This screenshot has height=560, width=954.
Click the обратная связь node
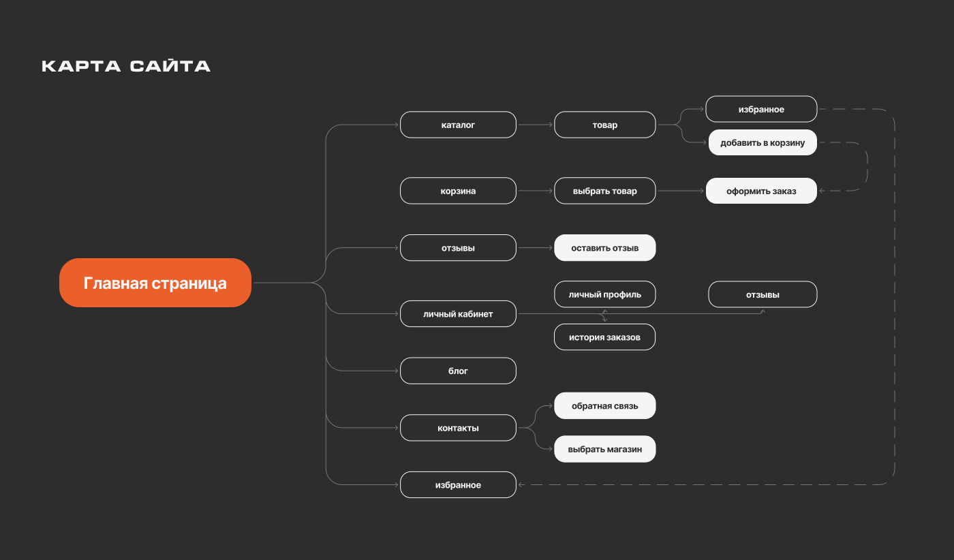[605, 405]
